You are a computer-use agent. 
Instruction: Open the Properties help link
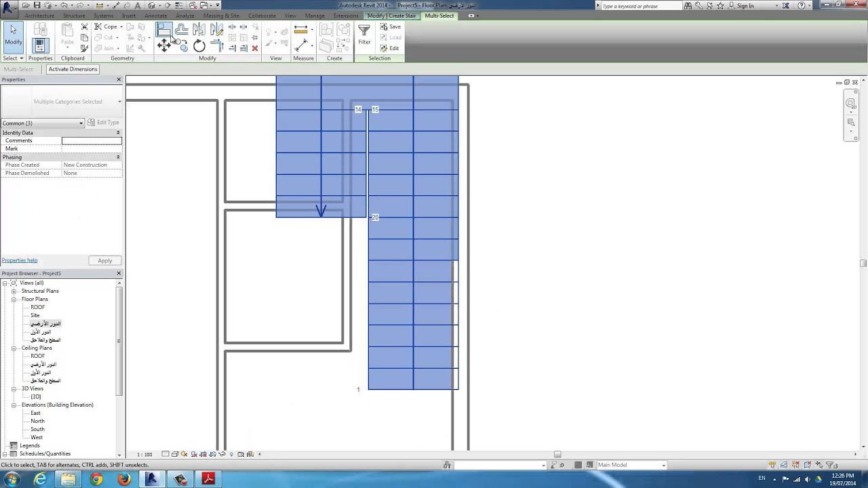pos(20,260)
